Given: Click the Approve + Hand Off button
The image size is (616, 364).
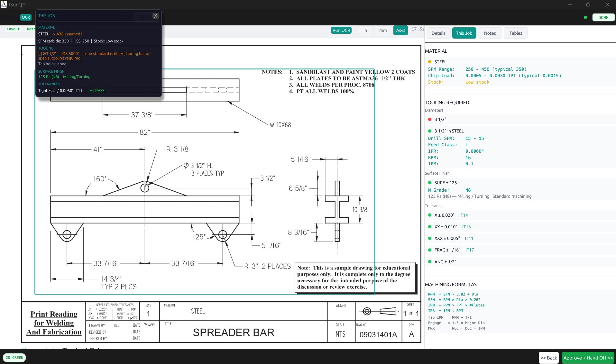Looking at the screenshot, I should click(x=588, y=358).
